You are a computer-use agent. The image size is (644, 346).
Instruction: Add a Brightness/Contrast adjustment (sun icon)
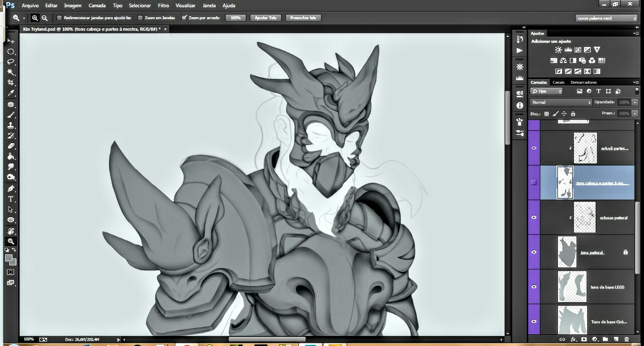pyautogui.click(x=558, y=50)
